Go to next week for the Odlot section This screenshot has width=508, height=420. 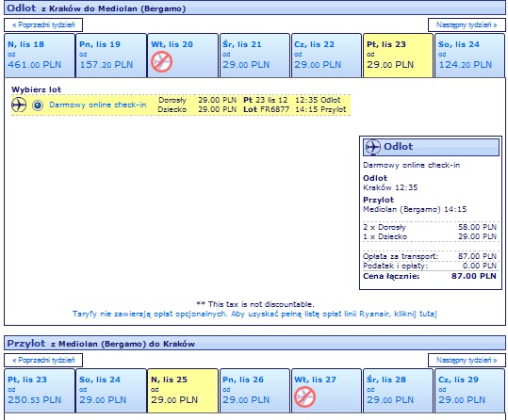[x=467, y=24]
